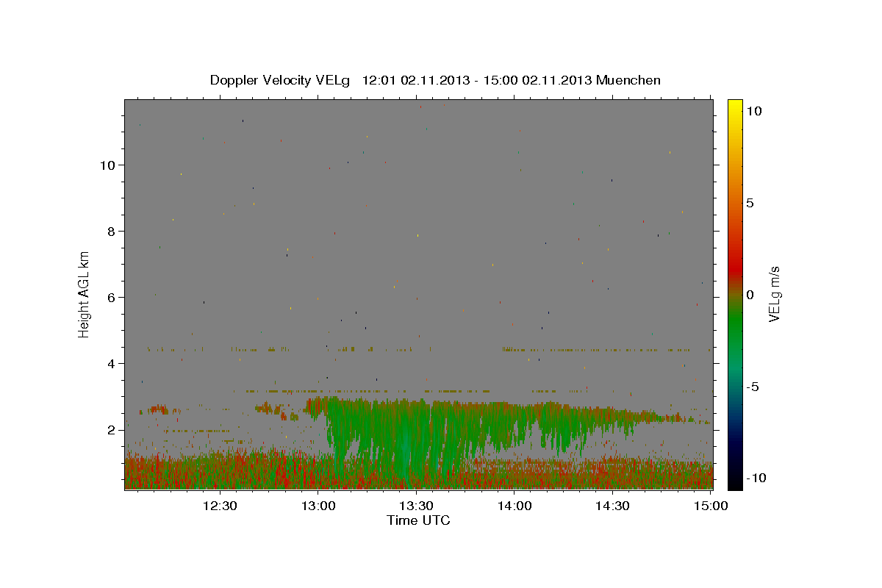Click the colorbar value 0 label
This screenshot has width=882, height=588.
(x=750, y=295)
